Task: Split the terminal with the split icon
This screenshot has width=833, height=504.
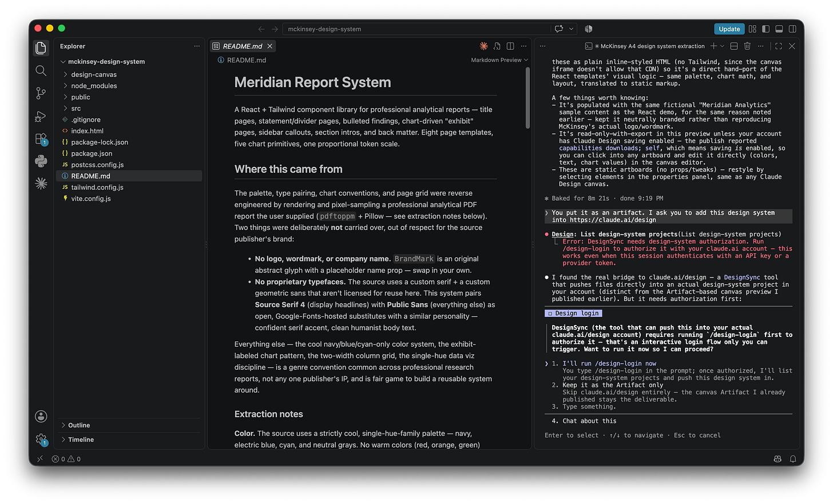Action: [x=734, y=46]
